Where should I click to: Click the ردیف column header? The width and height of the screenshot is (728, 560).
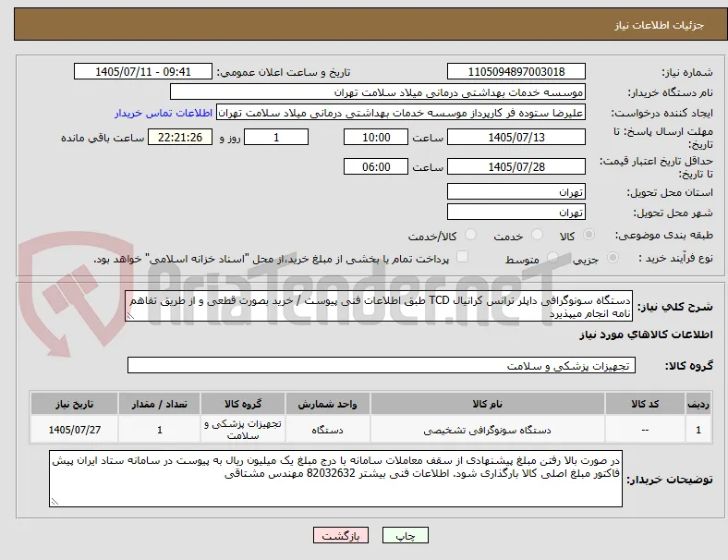(x=698, y=404)
